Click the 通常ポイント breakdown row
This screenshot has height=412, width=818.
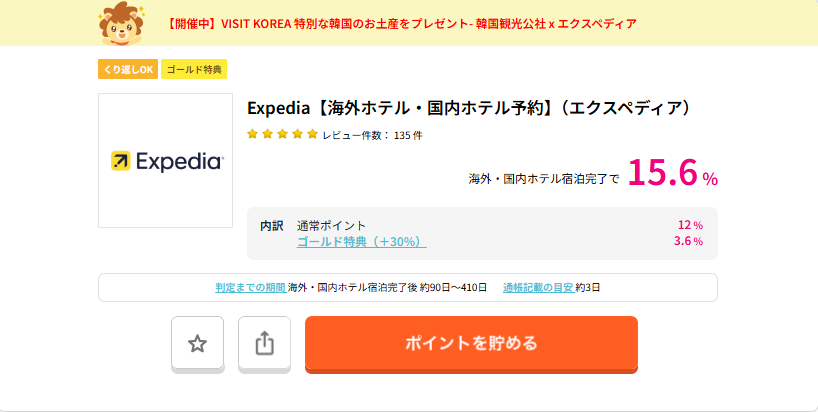331,225
